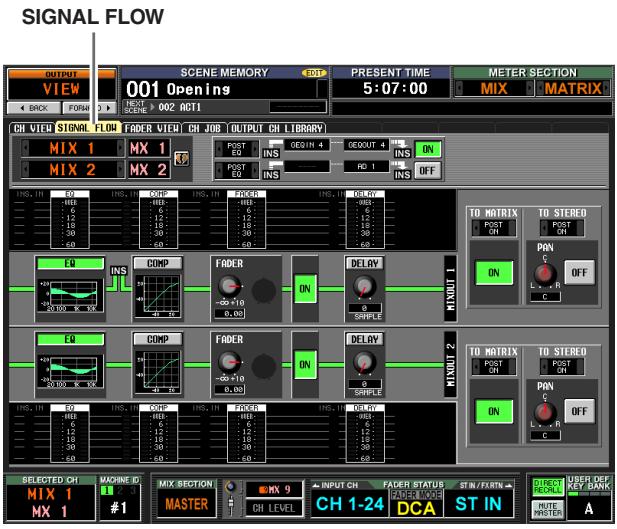Click the broken-heart pair icon beside MX 1/MX 2
Image resolution: width=617 pixels, height=529 pixels.
pyautogui.click(x=181, y=159)
